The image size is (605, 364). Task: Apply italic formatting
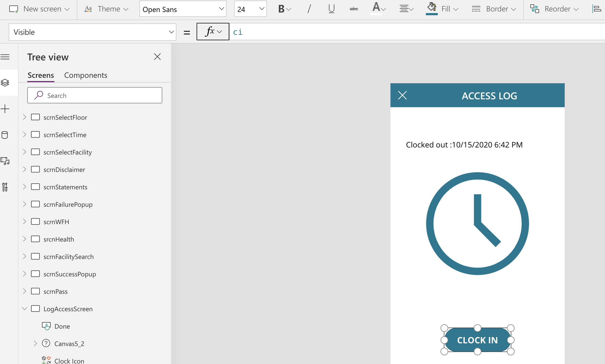click(x=309, y=9)
